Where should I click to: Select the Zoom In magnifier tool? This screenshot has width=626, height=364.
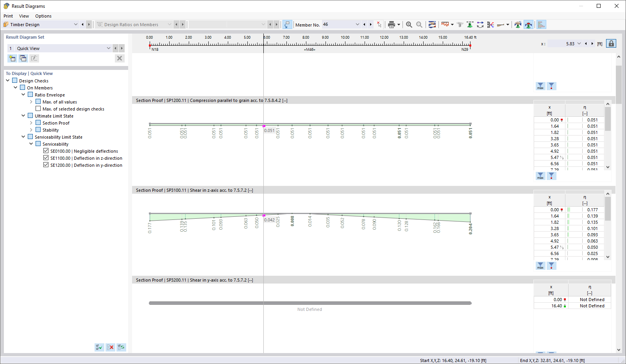click(409, 24)
